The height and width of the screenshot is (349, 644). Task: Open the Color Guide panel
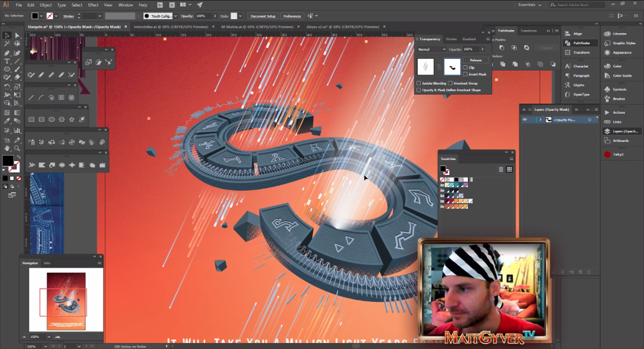coord(622,76)
